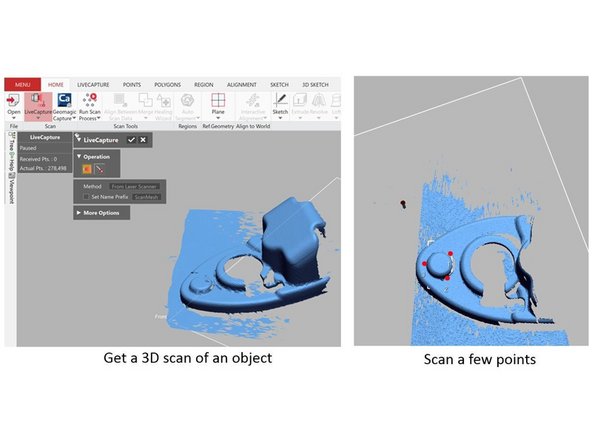
Task: Click the Received Pts. : 0 readout
Action: [38, 159]
